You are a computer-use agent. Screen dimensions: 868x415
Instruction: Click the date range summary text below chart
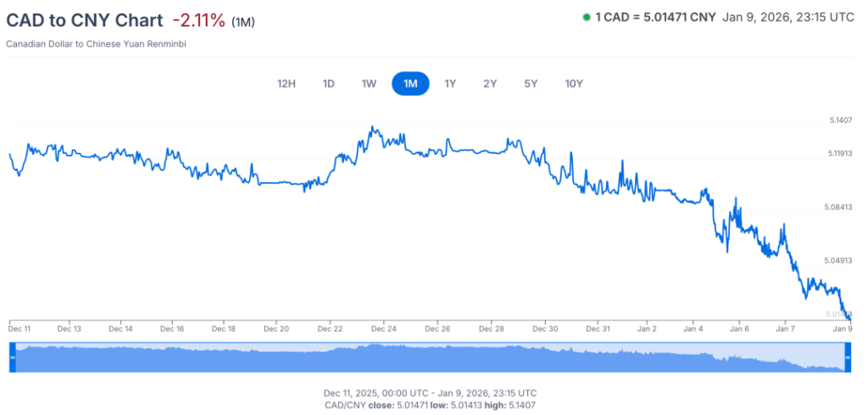click(430, 393)
